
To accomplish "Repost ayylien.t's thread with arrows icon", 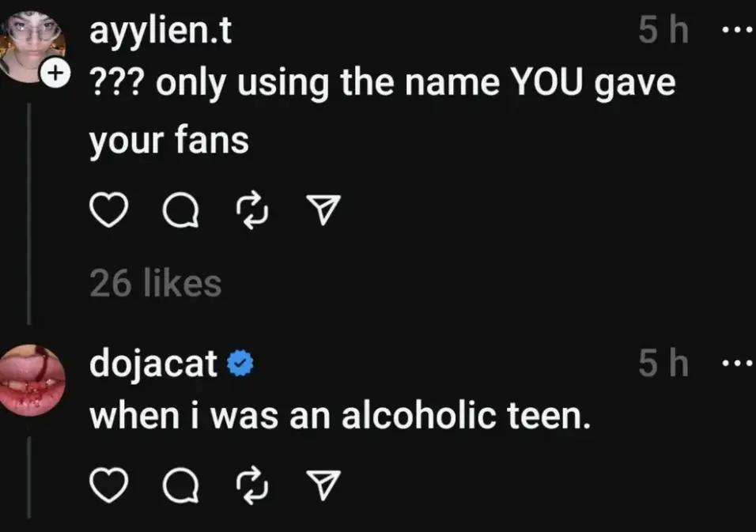I will pyautogui.click(x=253, y=211).
